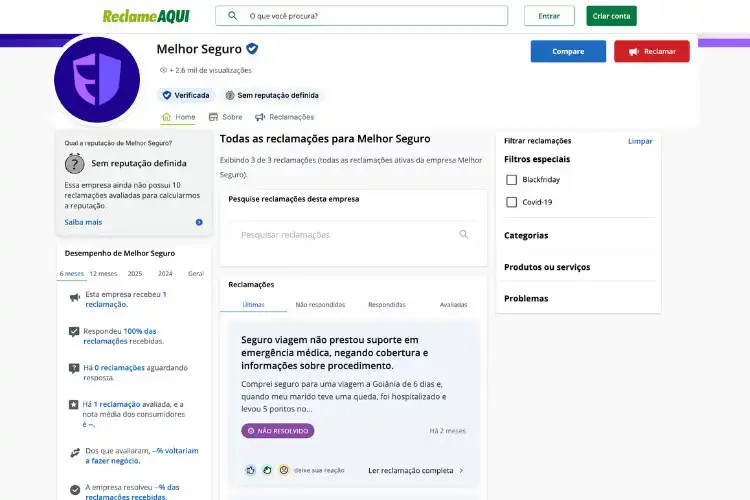750x500 pixels.
Task: Open the Saiba mais link
Action: coord(83,222)
